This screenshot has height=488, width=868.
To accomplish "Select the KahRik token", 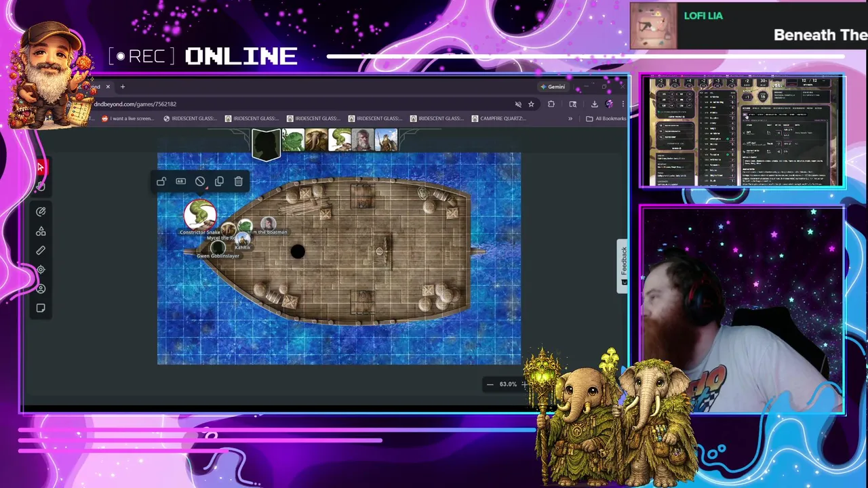I will click(x=242, y=240).
